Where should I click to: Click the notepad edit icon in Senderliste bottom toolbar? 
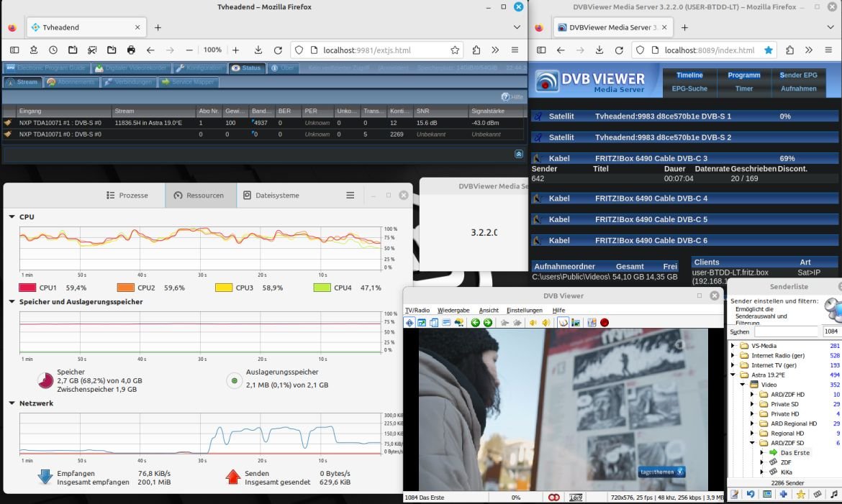pos(734,494)
